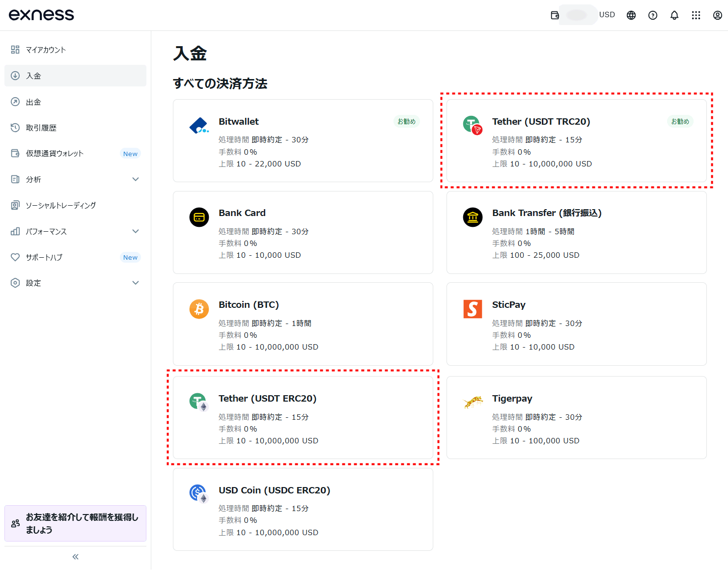Expand the パフォーマンス submenu chevron
The height and width of the screenshot is (570, 728).
pos(136,231)
